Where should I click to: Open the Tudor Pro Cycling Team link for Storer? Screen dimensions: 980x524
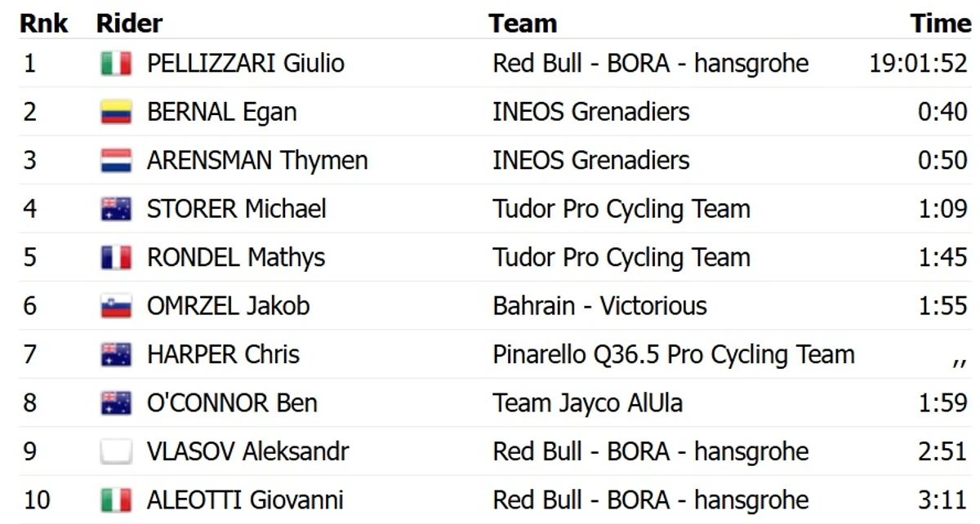[x=621, y=209]
